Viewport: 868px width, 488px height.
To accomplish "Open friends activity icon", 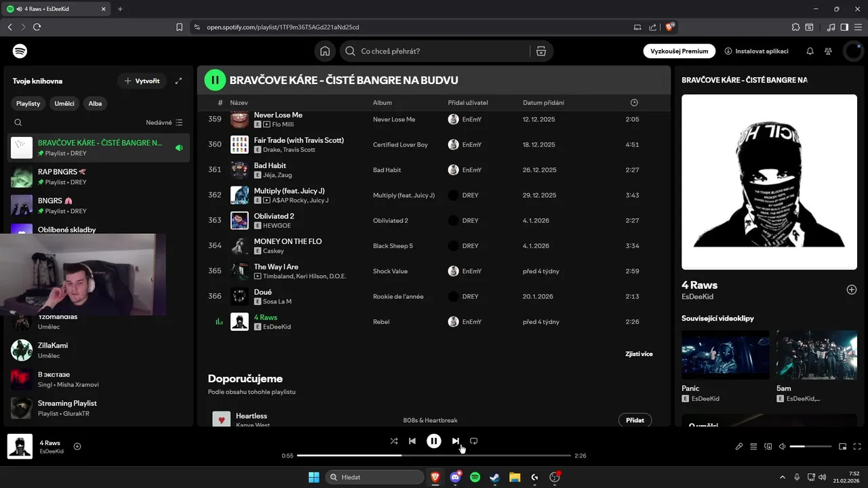I will [828, 52].
